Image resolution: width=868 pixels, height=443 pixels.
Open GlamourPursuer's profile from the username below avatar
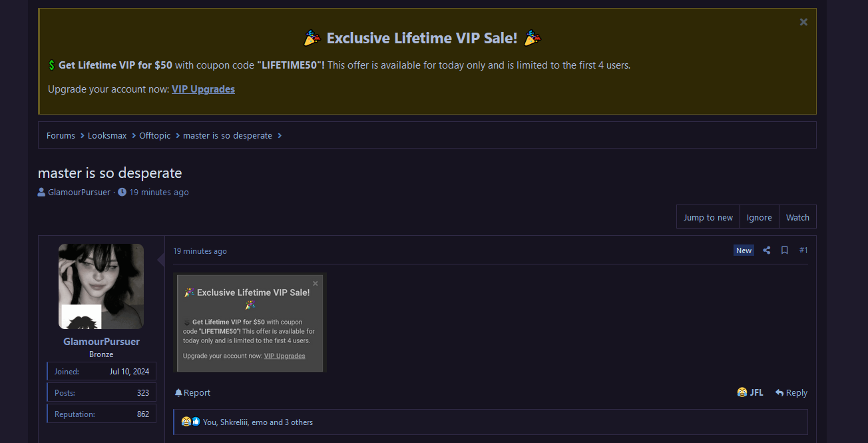[101, 342]
